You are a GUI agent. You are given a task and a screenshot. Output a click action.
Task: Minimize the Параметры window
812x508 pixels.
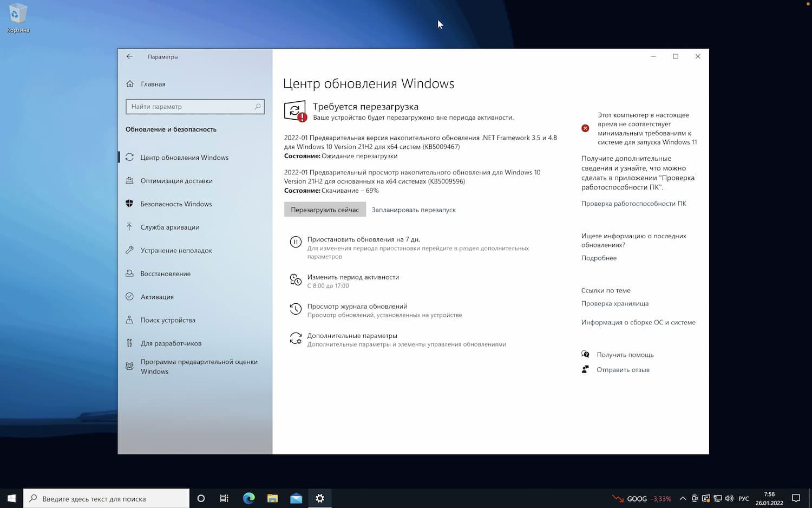click(653, 56)
